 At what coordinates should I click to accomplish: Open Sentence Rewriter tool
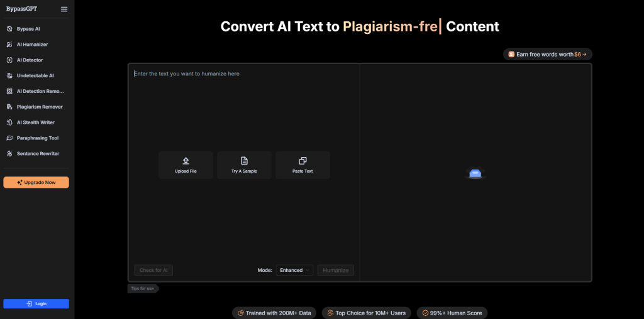click(x=37, y=154)
